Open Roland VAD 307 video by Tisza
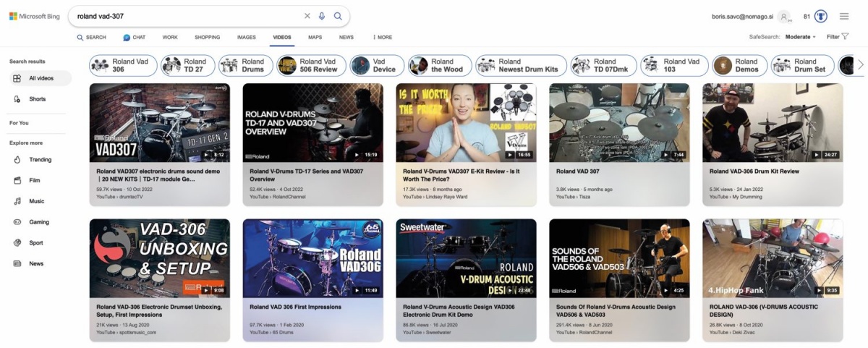Image resolution: width=868 pixels, height=348 pixels. 619,122
